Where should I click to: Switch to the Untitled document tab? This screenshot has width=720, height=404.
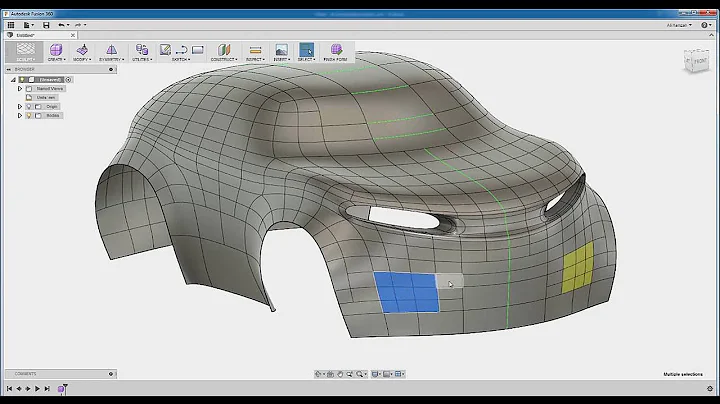tap(40, 35)
